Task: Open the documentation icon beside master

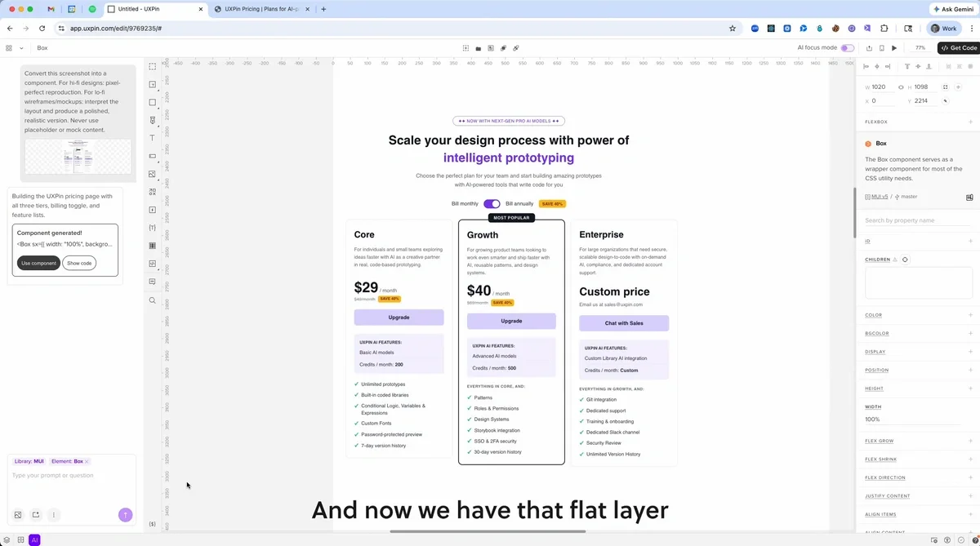Action: pyautogui.click(x=969, y=197)
